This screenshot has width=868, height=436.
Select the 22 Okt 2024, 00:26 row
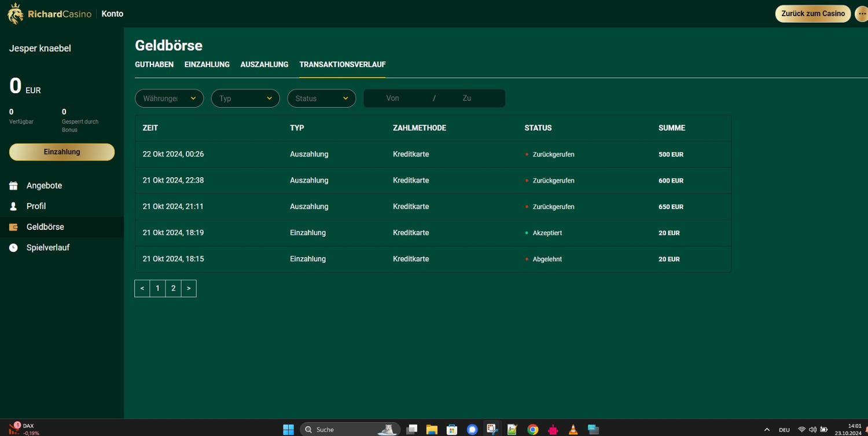click(433, 155)
